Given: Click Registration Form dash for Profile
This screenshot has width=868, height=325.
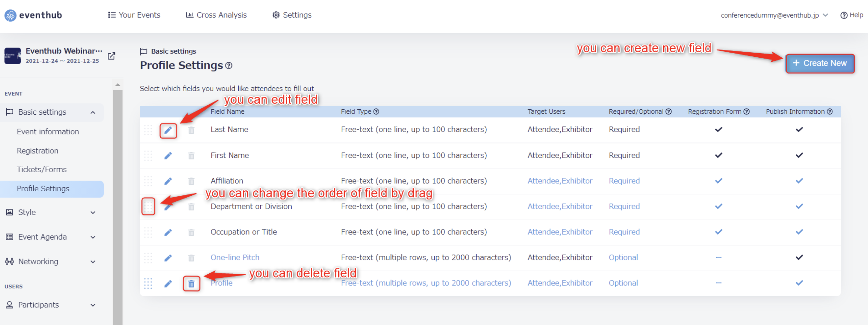Looking at the screenshot, I should coord(718,283).
